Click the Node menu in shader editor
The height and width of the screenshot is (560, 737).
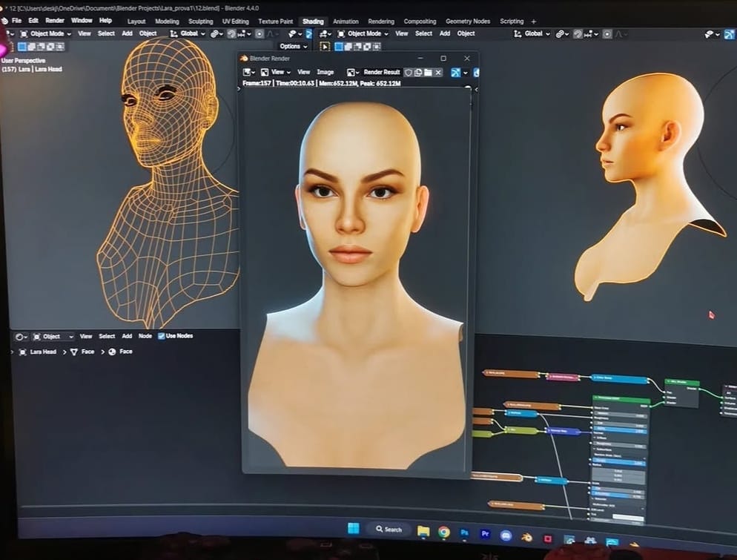click(x=145, y=336)
